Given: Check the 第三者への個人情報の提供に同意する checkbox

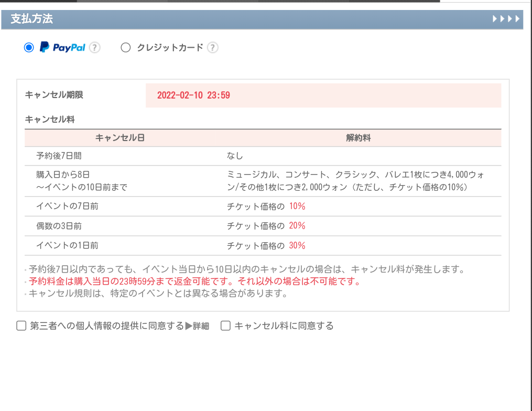Looking at the screenshot, I should pos(21,326).
